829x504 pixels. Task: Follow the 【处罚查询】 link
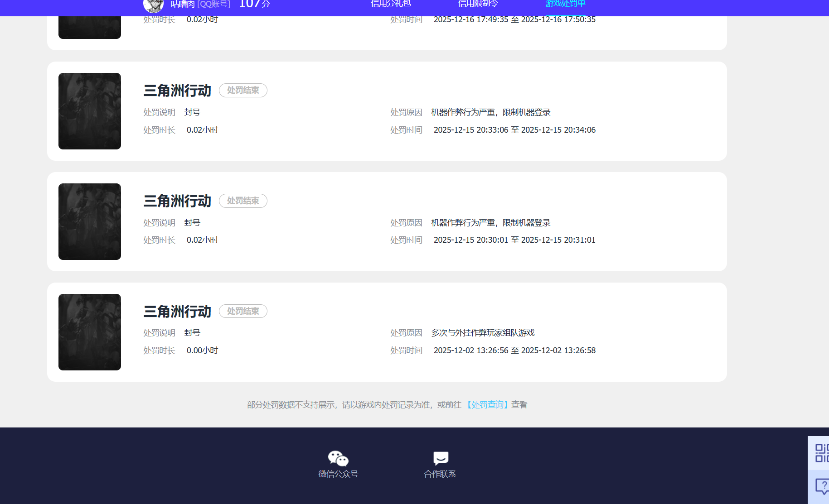pos(487,404)
